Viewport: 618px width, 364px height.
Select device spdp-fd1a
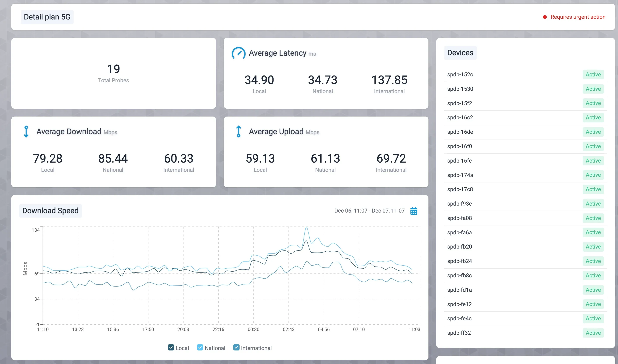pos(525,290)
